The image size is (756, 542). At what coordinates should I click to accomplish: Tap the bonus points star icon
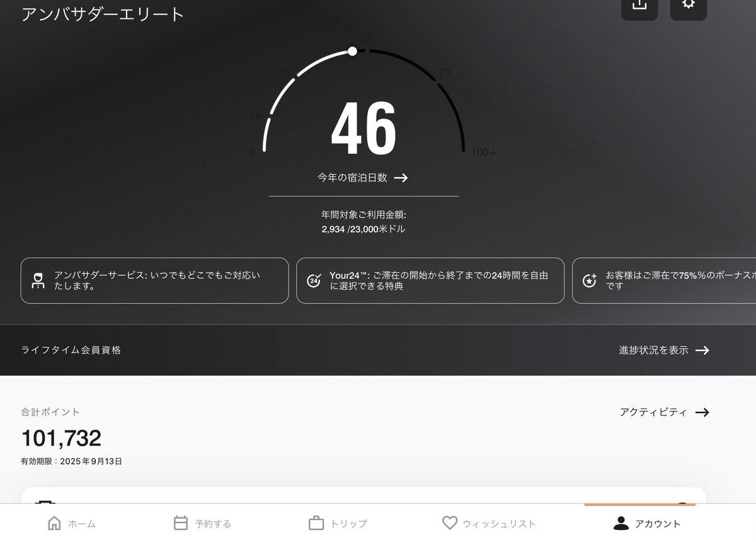[590, 281]
